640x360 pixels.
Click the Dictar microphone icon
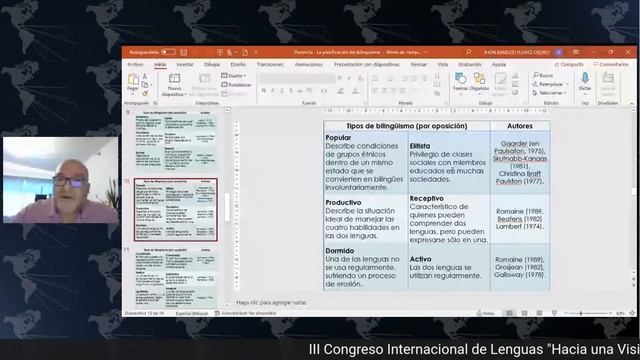585,78
